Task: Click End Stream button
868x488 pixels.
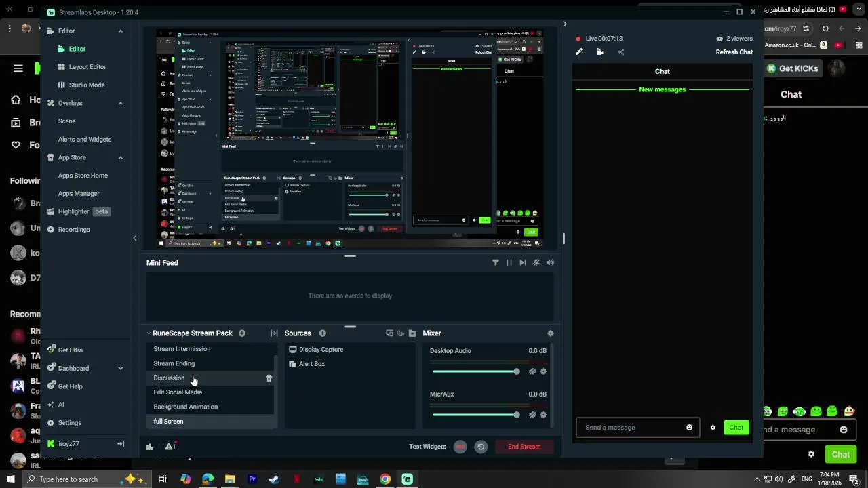Action: pos(524,447)
